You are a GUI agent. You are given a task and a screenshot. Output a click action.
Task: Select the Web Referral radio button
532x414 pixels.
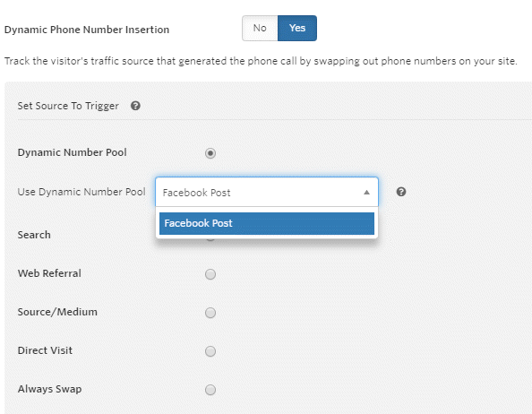[x=210, y=274]
